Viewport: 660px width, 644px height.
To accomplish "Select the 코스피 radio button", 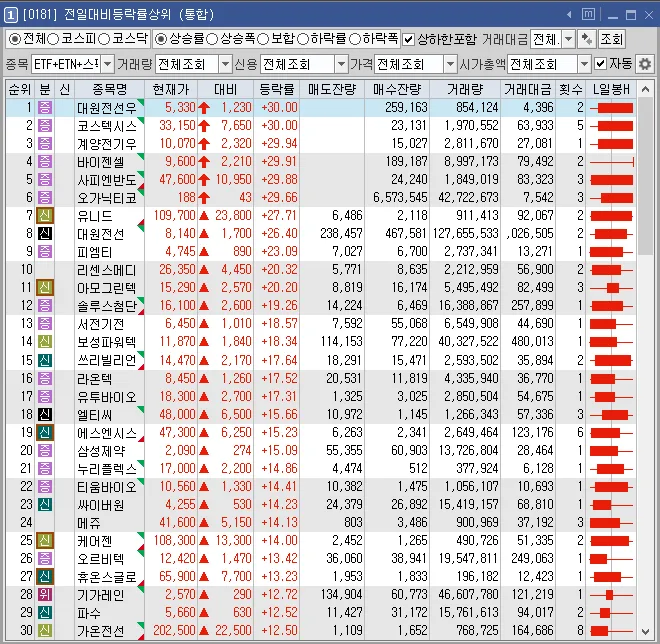I will point(53,39).
